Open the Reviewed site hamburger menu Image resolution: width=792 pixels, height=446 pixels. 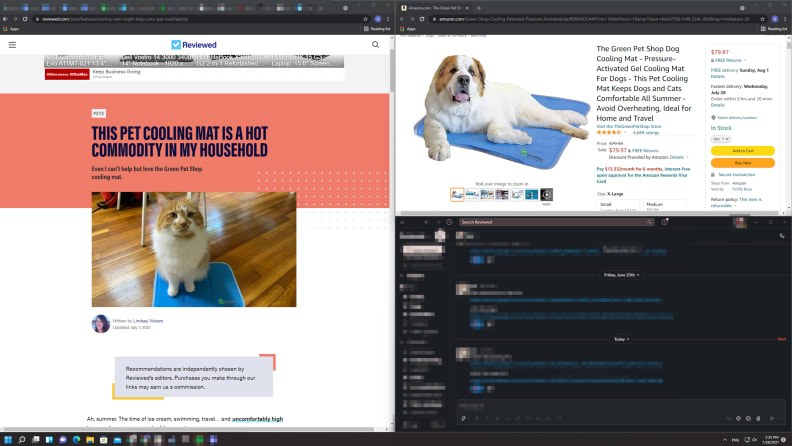coord(12,45)
